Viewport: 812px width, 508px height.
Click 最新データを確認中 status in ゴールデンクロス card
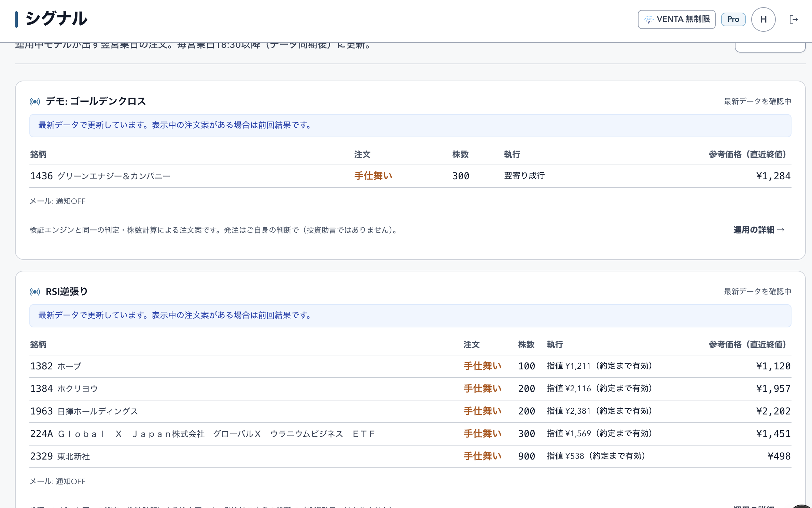[757, 101]
